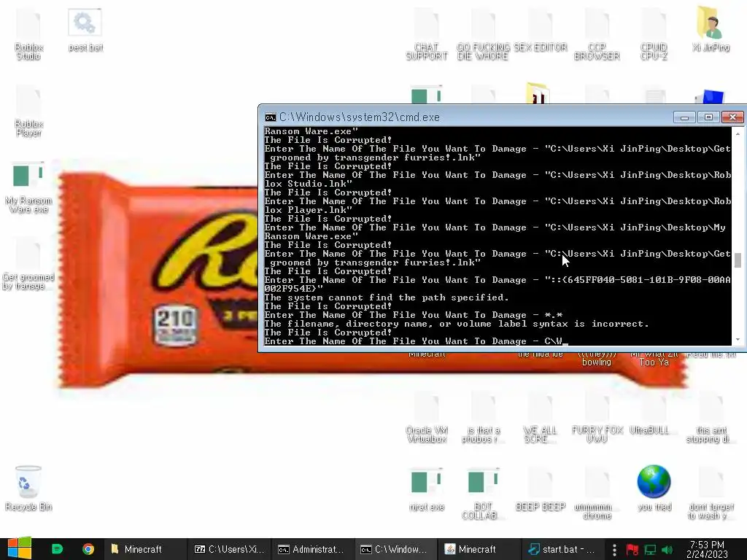The image size is (747, 560).
Task: Select the mirati.exe desktop icon
Action: click(x=426, y=489)
